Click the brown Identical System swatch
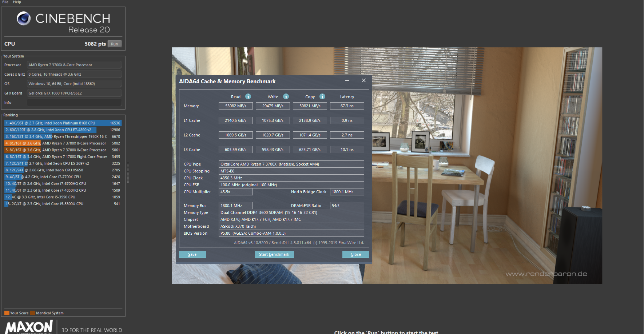 [32, 313]
